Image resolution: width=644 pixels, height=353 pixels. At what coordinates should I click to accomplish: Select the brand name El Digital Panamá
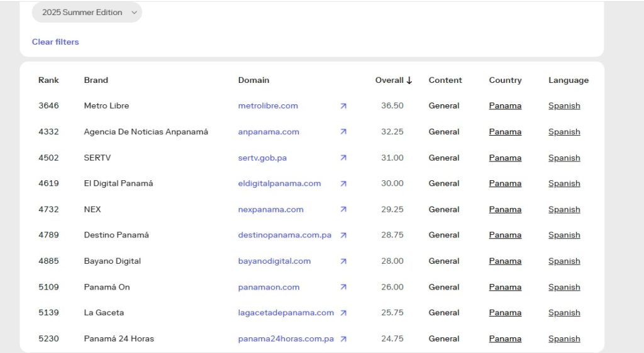tap(118, 183)
